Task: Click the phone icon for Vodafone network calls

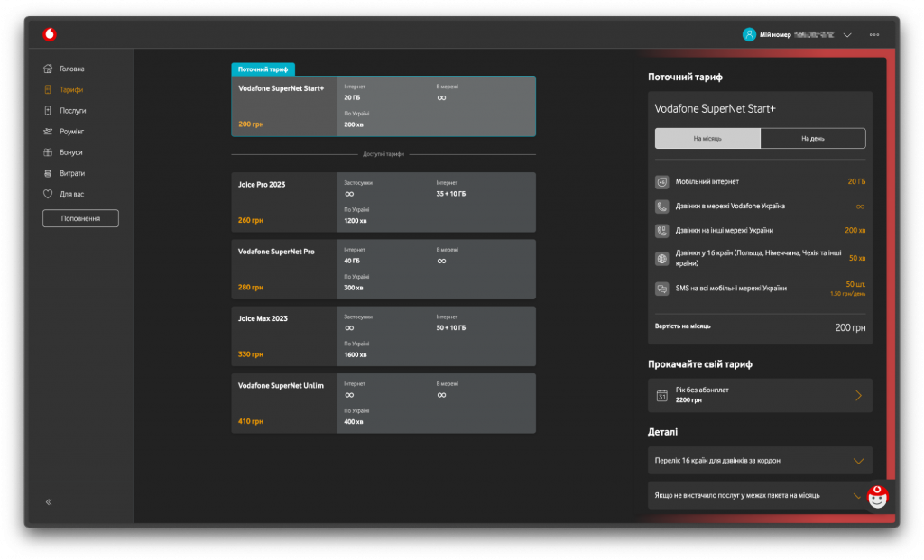Action: (x=662, y=207)
